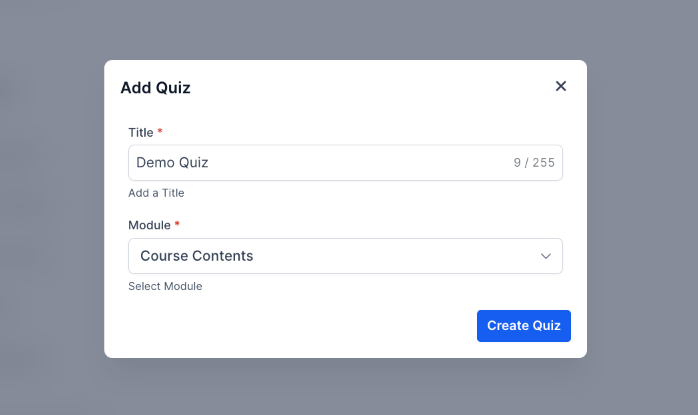
Task: Click the 'Module' field label
Action: [x=149, y=225]
